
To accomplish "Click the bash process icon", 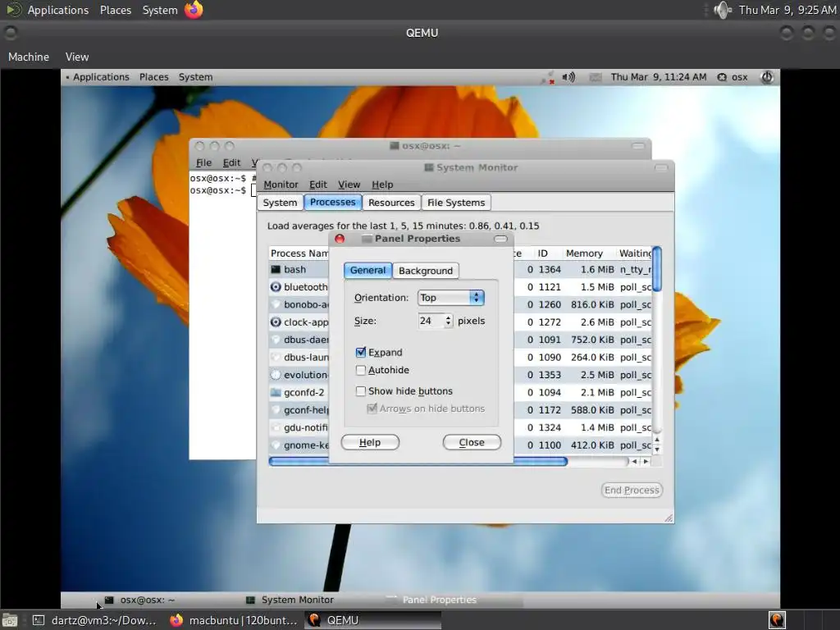I will 276,269.
